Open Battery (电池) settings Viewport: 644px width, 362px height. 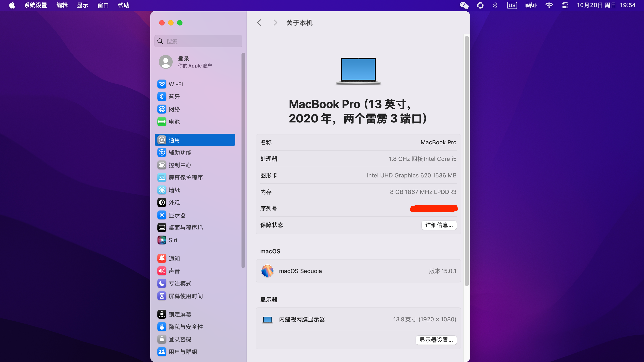[x=174, y=122]
